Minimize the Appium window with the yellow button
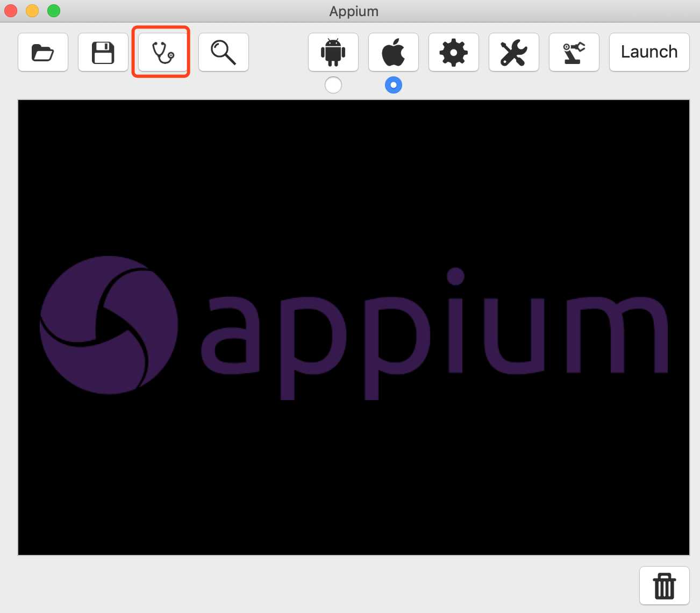 click(32, 11)
